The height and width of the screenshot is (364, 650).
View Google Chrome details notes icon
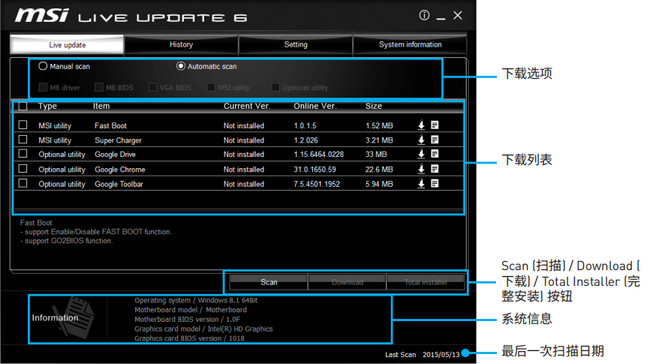434,169
